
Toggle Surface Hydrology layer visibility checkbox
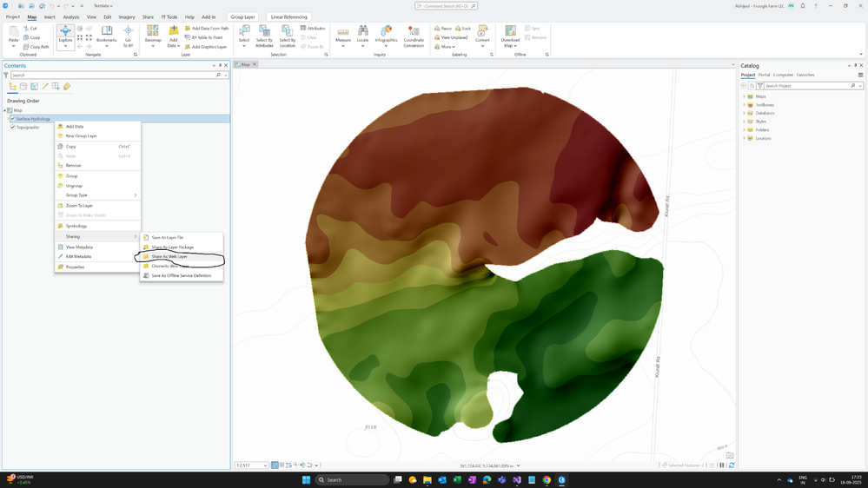pos(12,119)
